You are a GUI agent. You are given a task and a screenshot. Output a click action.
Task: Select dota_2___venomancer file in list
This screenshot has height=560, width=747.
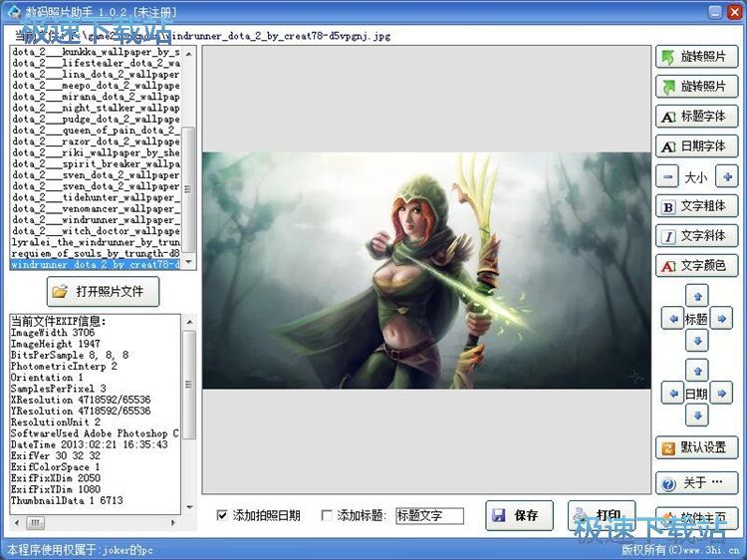click(96, 208)
